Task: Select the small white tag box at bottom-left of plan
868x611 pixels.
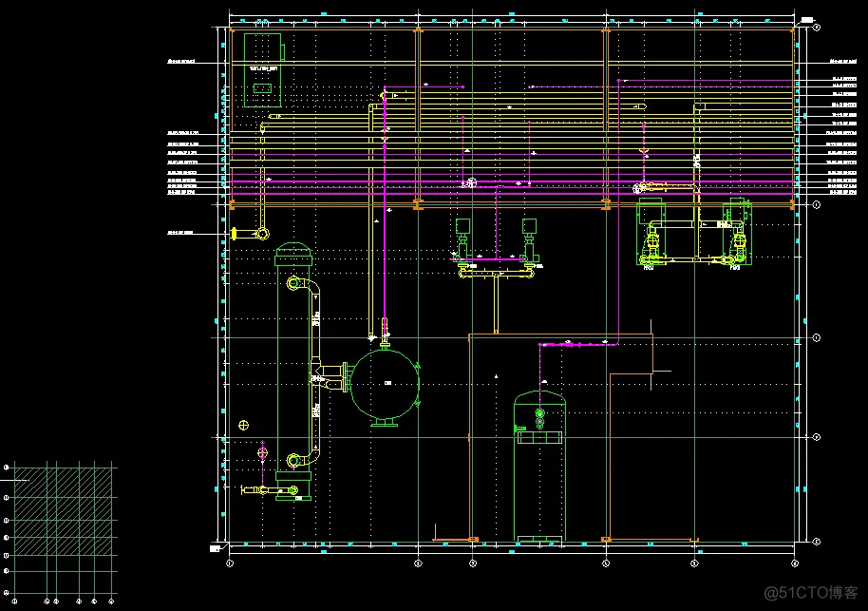Action: pyautogui.click(x=214, y=548)
